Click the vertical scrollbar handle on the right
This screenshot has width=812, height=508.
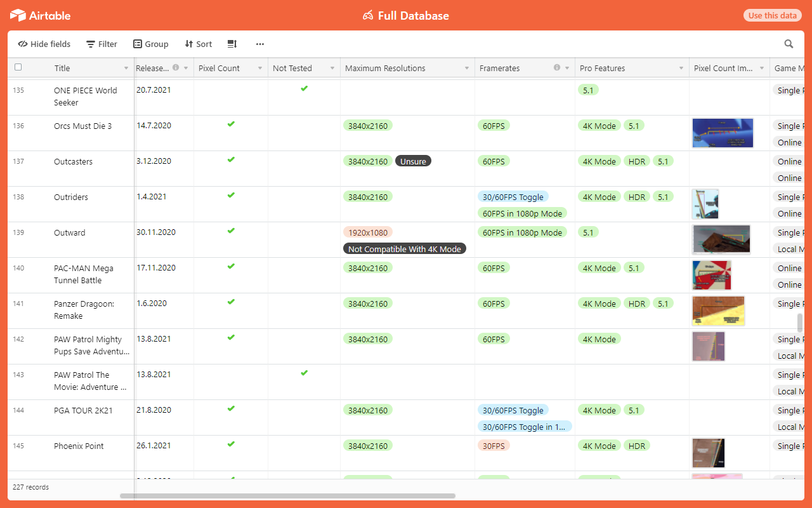click(800, 323)
